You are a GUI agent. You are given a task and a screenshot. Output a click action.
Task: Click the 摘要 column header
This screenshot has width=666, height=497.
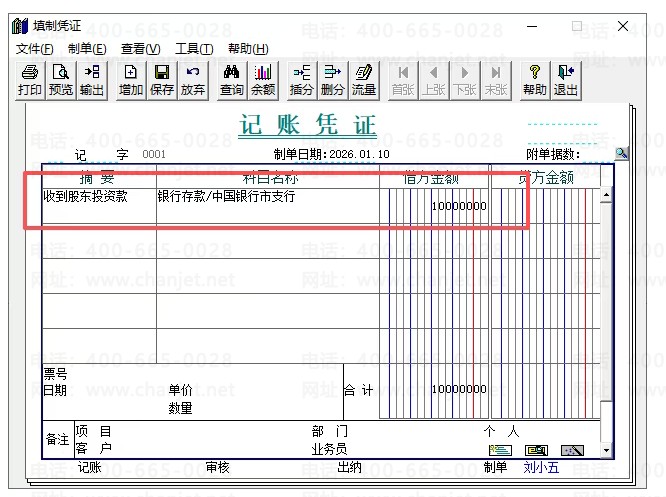coord(97,178)
